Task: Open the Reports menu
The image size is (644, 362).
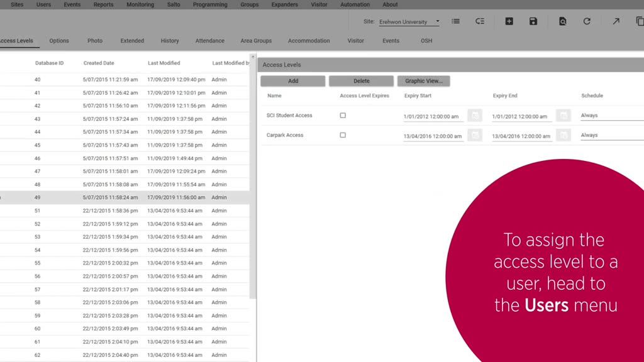Action: point(103,4)
